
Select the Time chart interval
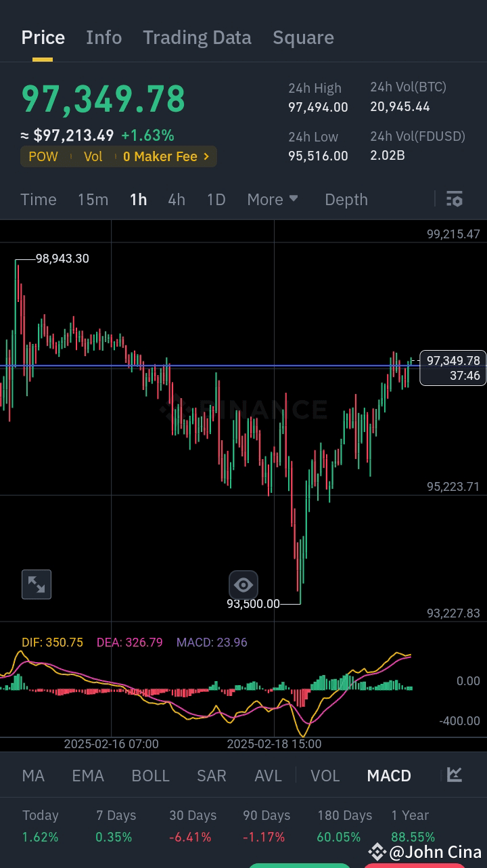39,200
